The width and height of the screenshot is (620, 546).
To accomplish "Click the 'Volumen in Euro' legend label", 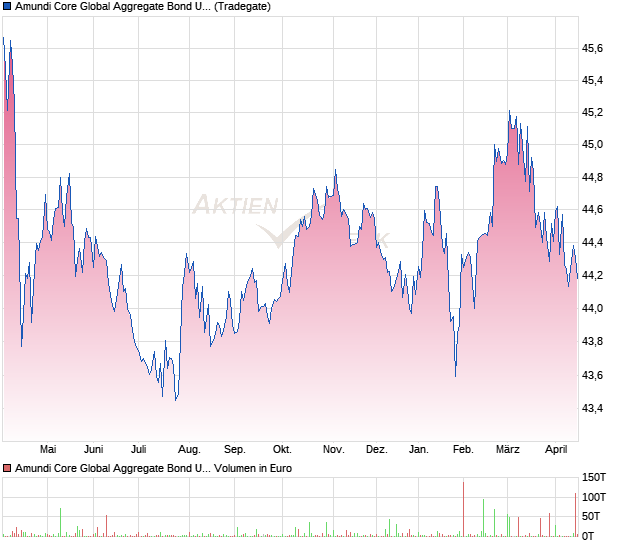I will (x=253, y=468).
